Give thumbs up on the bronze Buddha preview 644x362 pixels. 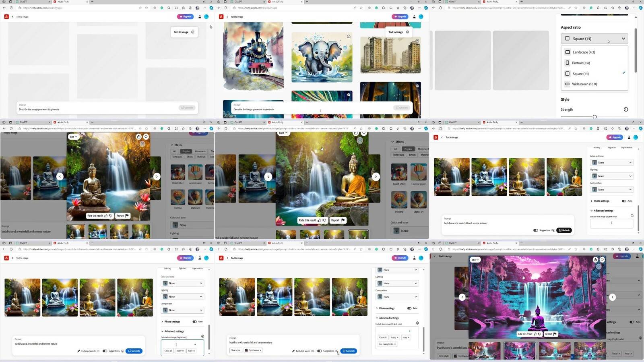coord(106,216)
